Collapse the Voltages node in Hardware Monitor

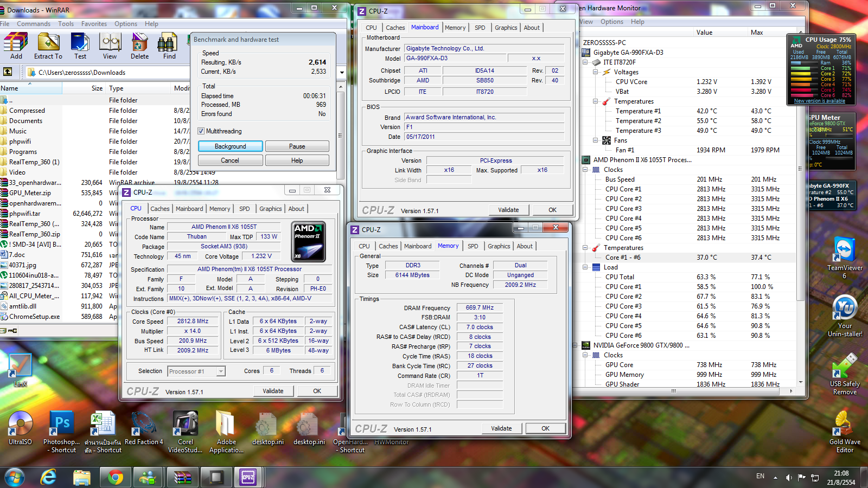click(x=595, y=72)
